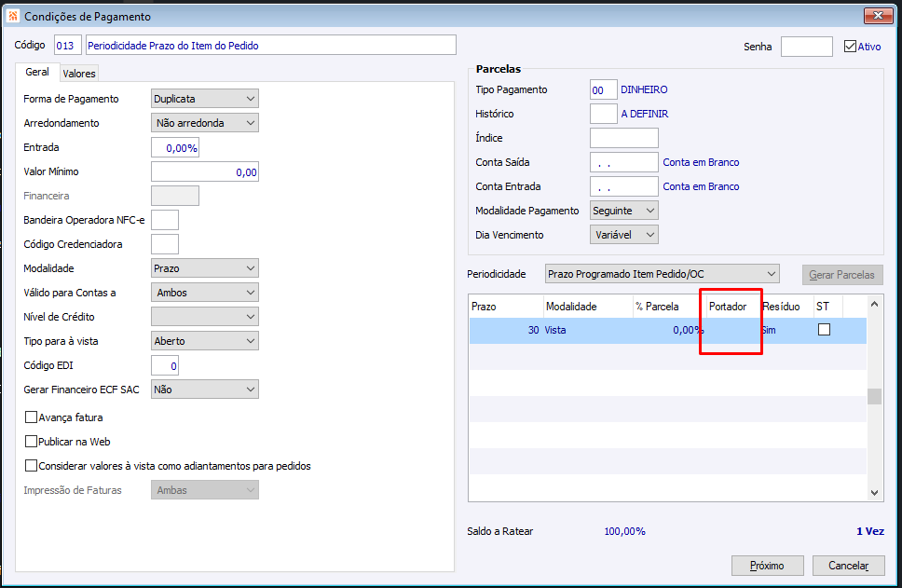Click the 0,00% parcela cell
Image resolution: width=902 pixels, height=588 pixels.
[x=669, y=330]
